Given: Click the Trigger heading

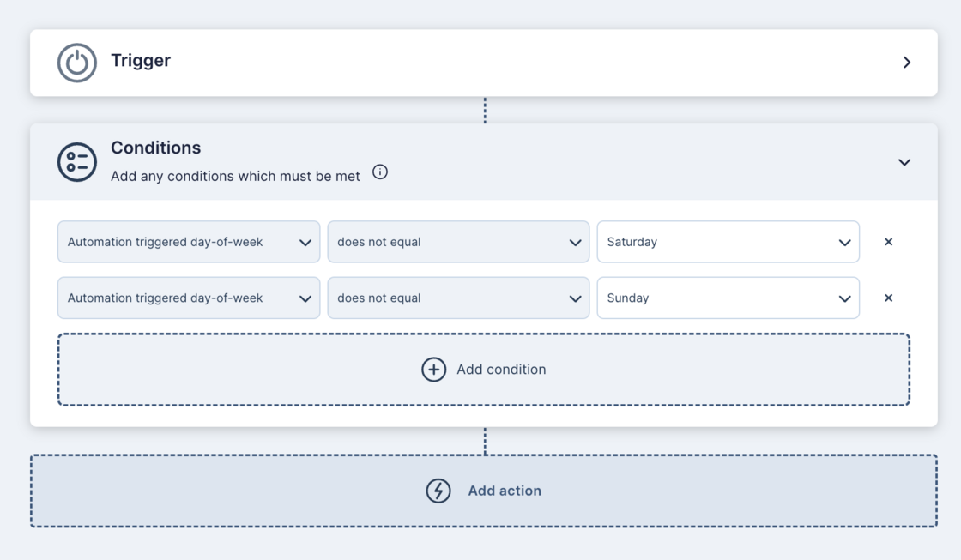Looking at the screenshot, I should pyautogui.click(x=141, y=61).
